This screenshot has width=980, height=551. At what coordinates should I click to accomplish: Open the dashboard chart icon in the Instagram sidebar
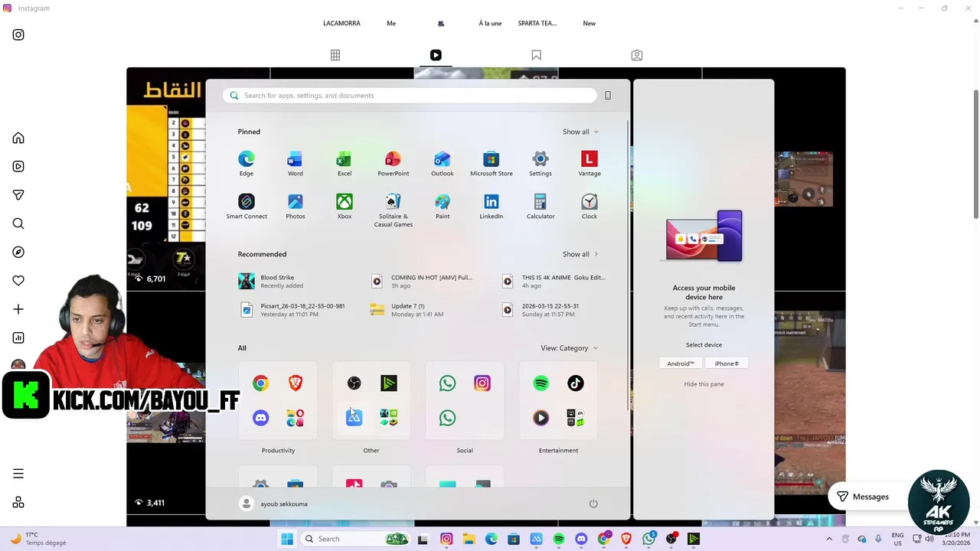pyautogui.click(x=18, y=337)
